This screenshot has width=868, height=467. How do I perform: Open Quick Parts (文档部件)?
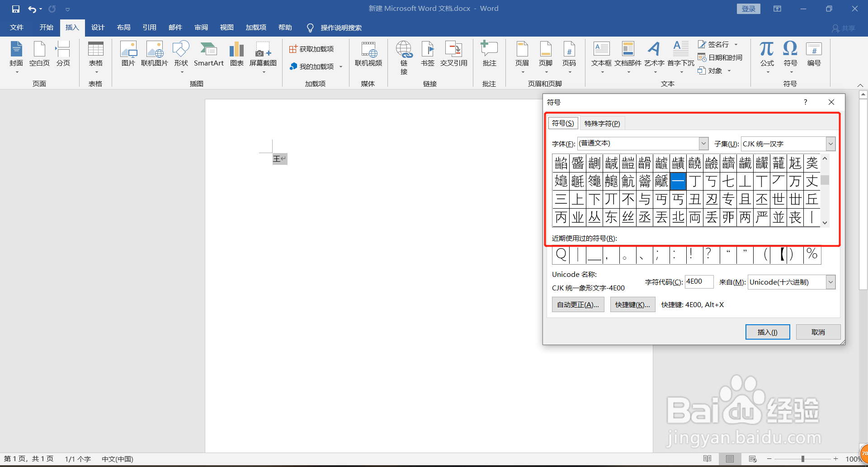point(628,56)
